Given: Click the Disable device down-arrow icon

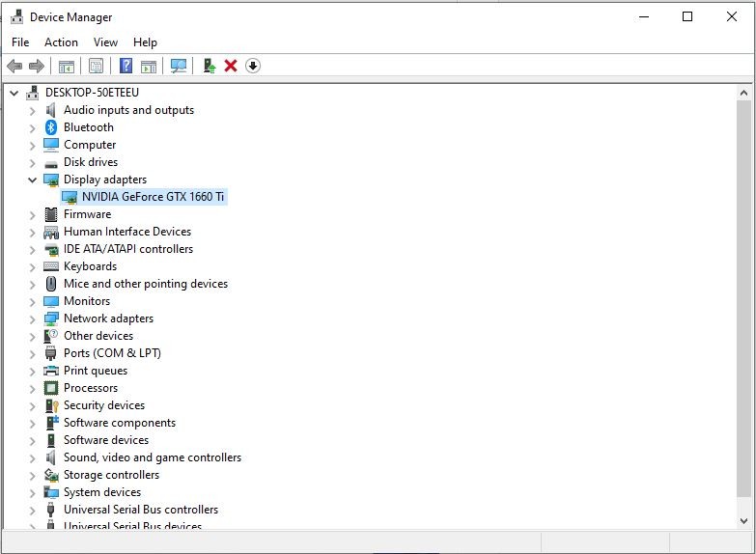Looking at the screenshot, I should click(x=253, y=66).
